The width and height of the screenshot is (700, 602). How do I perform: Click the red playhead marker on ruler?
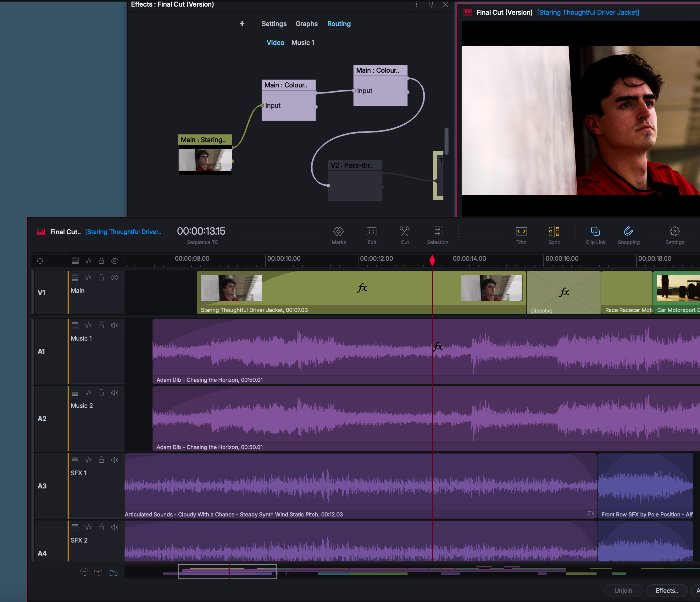(432, 260)
